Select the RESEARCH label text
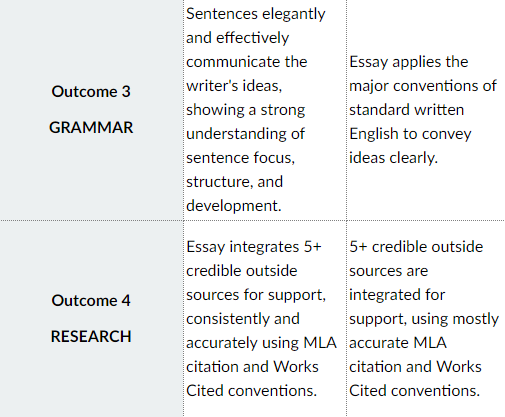The width and height of the screenshot is (505, 417). 91,336
